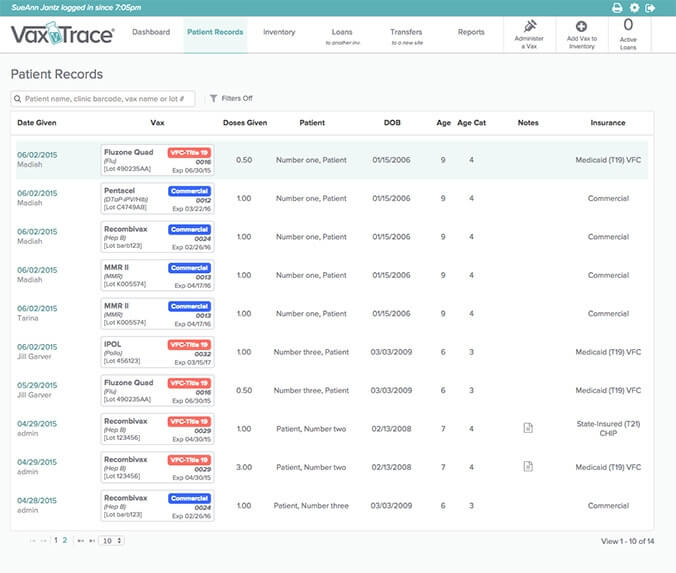Click the Add Vax to Inventory plus icon
This screenshot has width=676, height=573.
[582, 26]
